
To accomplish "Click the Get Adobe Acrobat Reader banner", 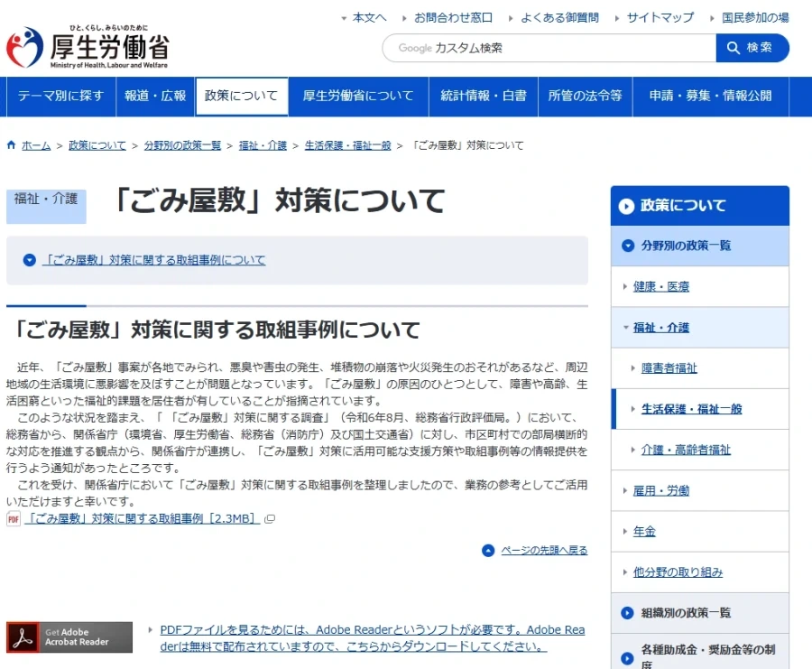I will pos(69,637).
